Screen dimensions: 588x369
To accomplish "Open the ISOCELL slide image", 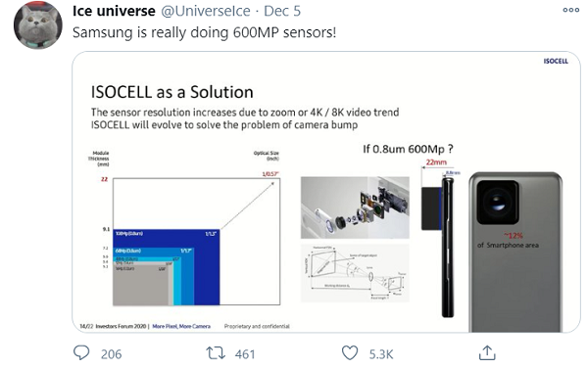I will coord(326,192).
